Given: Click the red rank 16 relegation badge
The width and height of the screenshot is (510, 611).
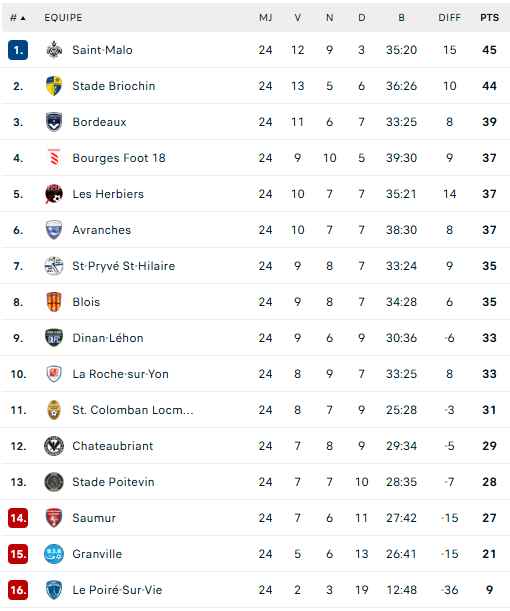Looking at the screenshot, I should coord(18,590).
